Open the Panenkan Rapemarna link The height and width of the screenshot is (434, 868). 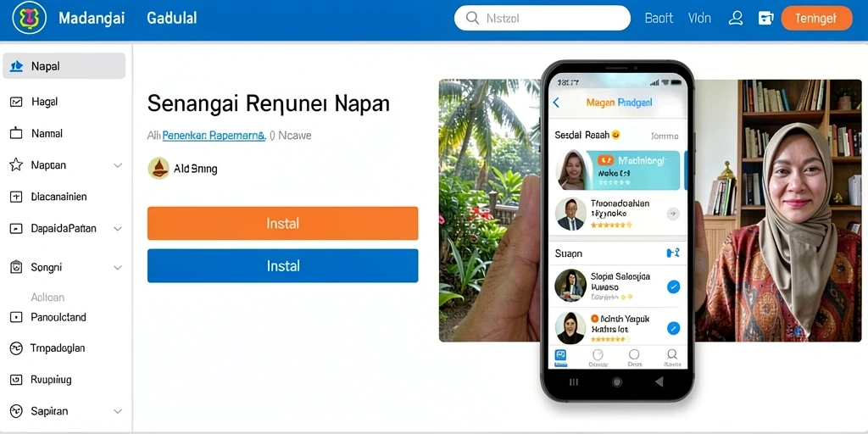click(214, 135)
